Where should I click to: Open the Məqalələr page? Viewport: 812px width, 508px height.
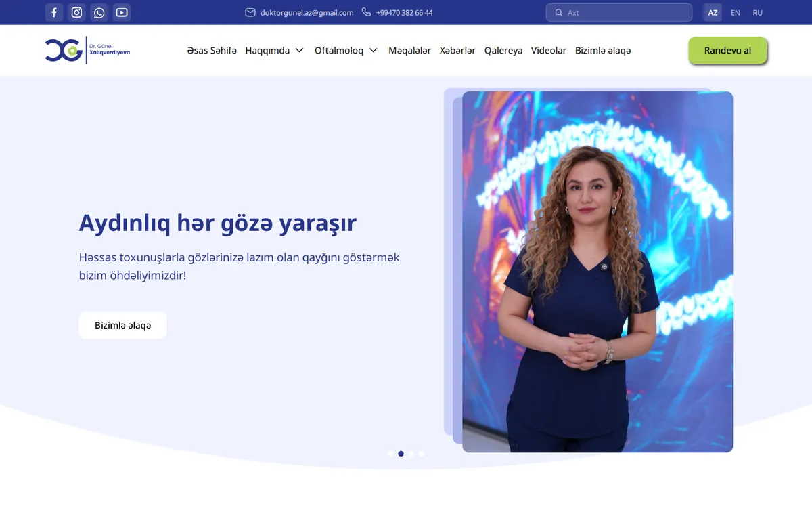click(x=409, y=51)
